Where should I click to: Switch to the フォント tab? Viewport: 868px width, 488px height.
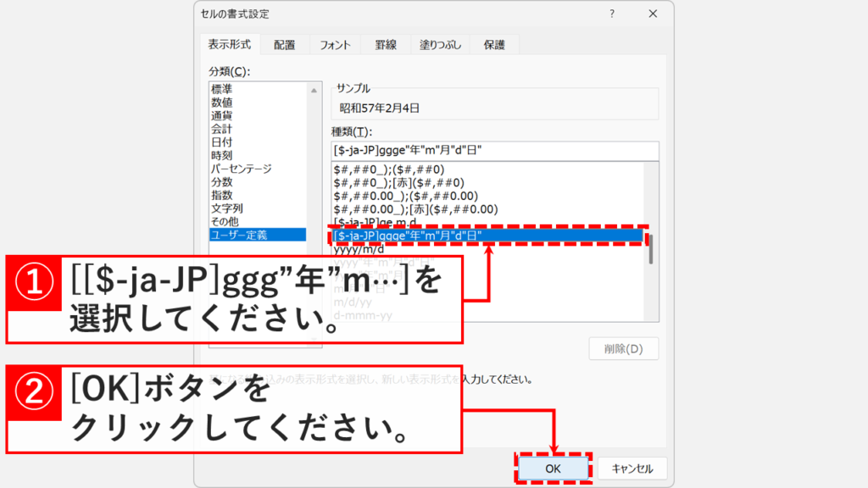(x=334, y=44)
